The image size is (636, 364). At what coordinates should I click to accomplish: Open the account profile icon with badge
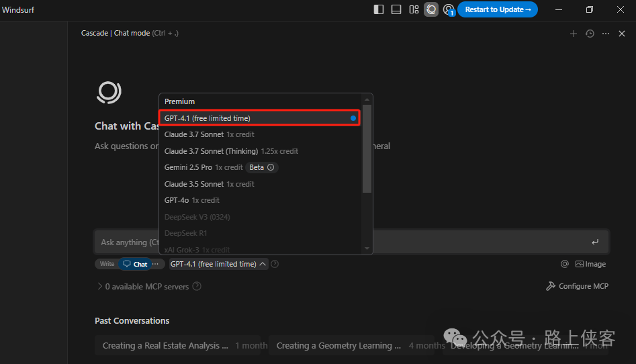pos(449,10)
